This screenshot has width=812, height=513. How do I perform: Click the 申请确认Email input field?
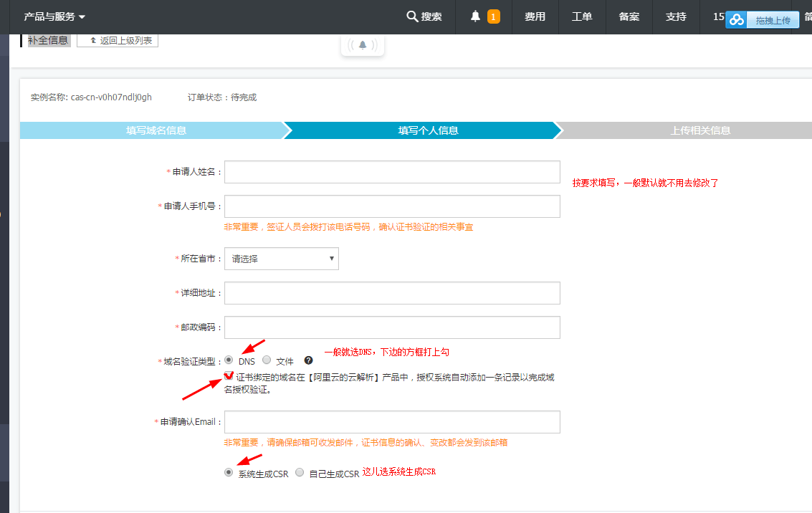392,422
